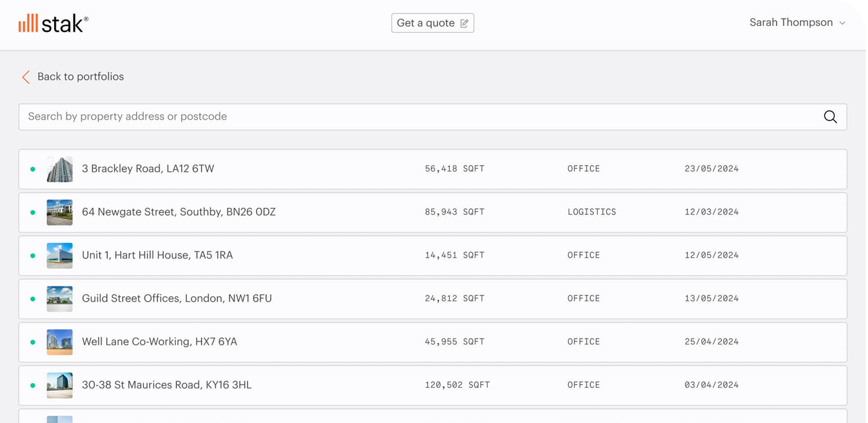The image size is (868, 423).
Task: Select Guild Street Offices, London listing
Action: point(177,299)
